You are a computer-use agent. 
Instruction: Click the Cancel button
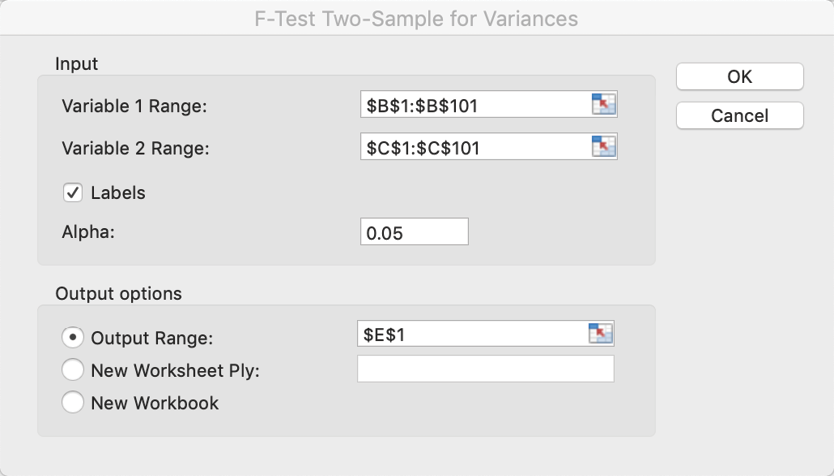coord(739,116)
